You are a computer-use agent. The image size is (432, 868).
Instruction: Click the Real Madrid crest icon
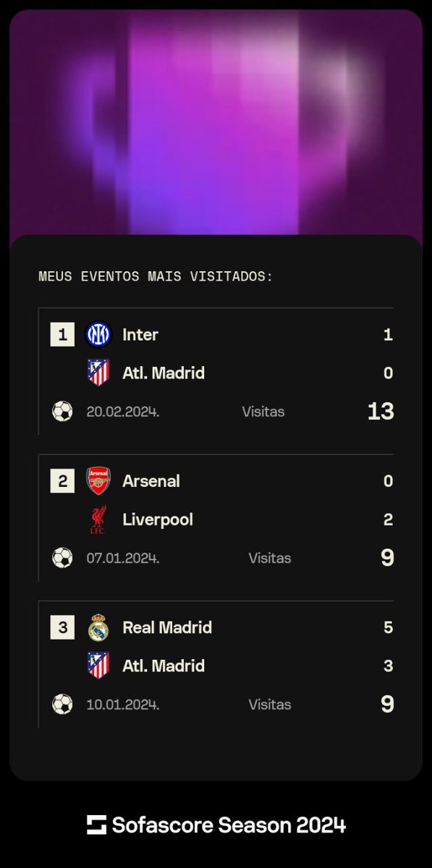[98, 627]
